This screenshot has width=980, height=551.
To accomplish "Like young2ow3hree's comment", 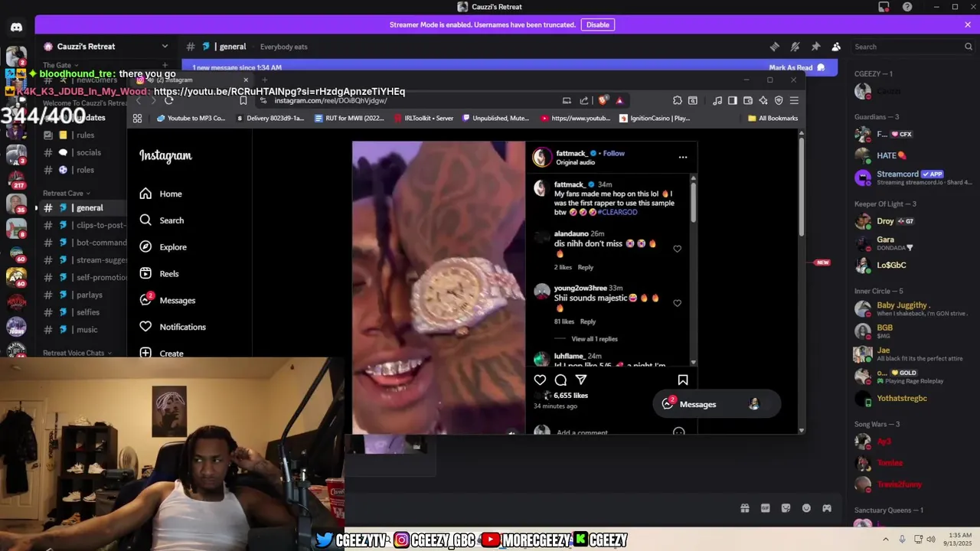I will (677, 303).
